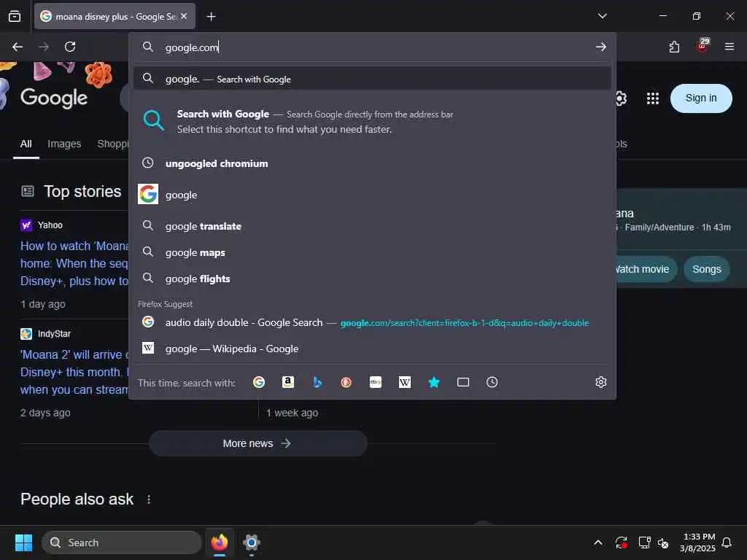Search this time with Bing icon
747x560 pixels.
(x=317, y=382)
